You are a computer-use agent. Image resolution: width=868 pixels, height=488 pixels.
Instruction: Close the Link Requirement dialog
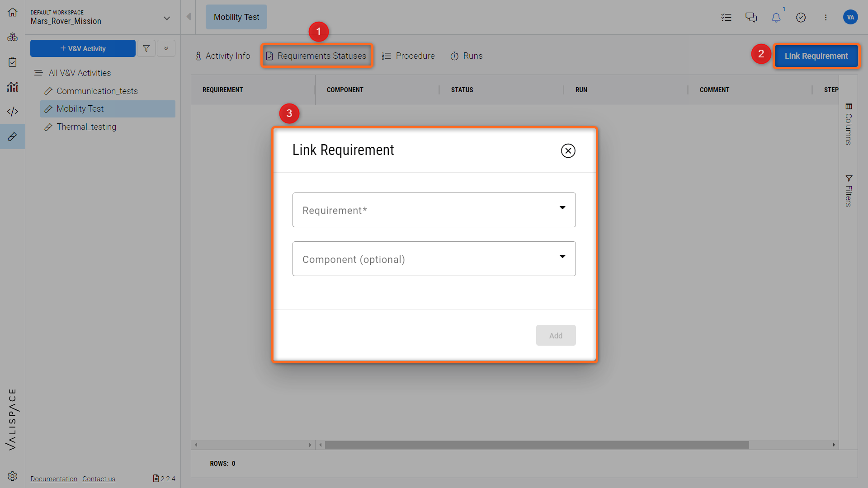(568, 150)
